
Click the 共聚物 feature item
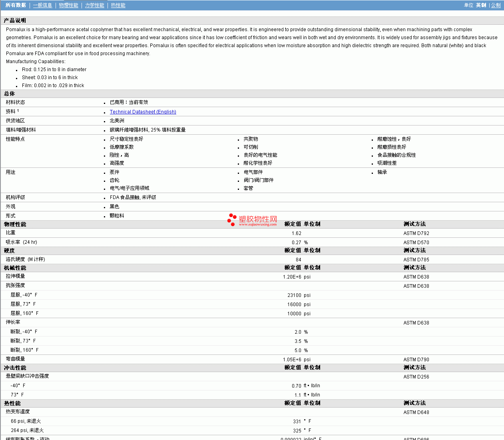pos(251,139)
